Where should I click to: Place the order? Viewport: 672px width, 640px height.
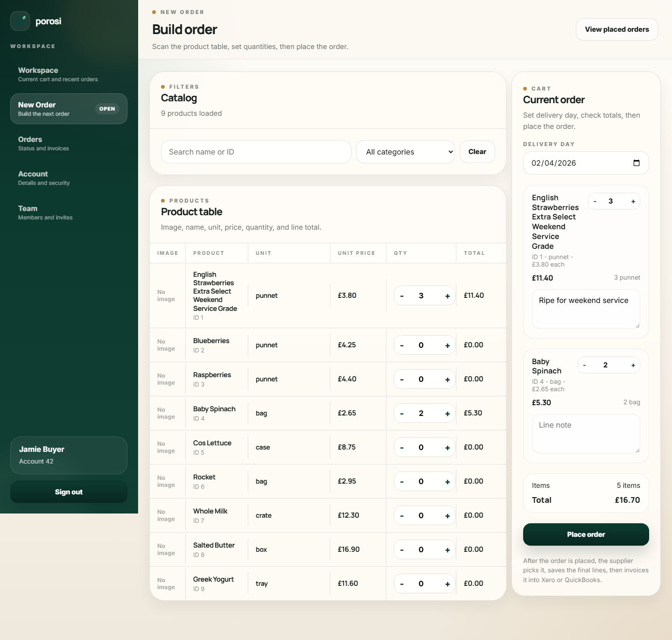pyautogui.click(x=586, y=535)
